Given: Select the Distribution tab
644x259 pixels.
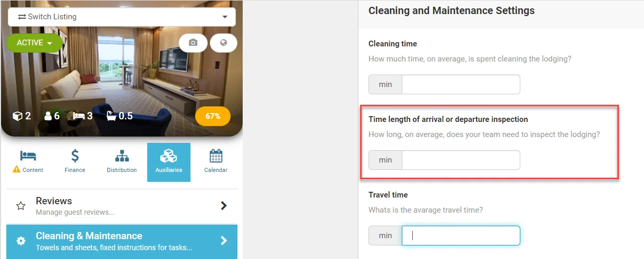Looking at the screenshot, I should click(122, 162).
